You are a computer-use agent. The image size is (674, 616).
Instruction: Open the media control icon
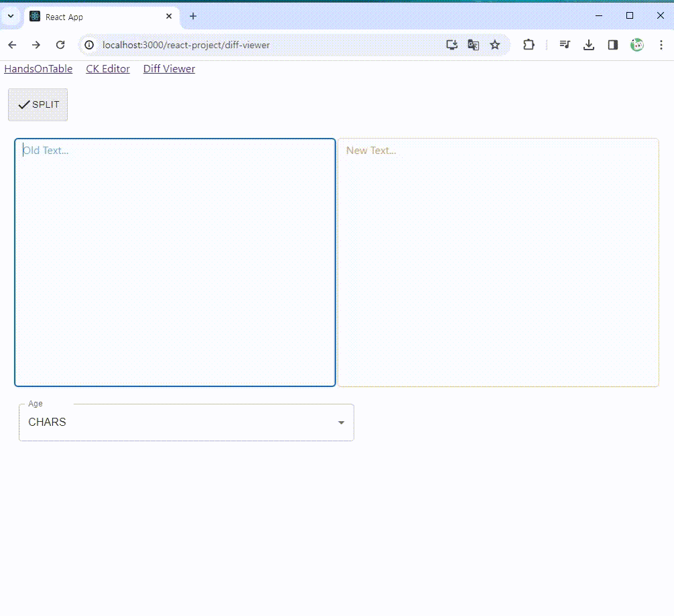(x=565, y=45)
